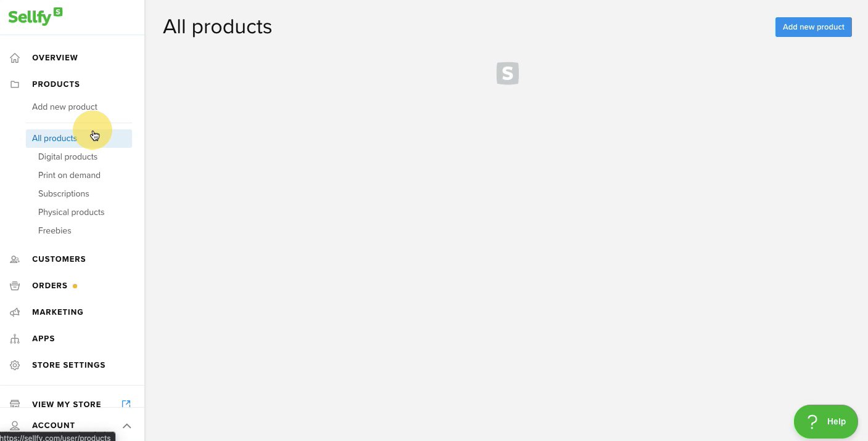The width and height of the screenshot is (868, 441).
Task: Open the Subscriptions category
Action: pos(63,194)
